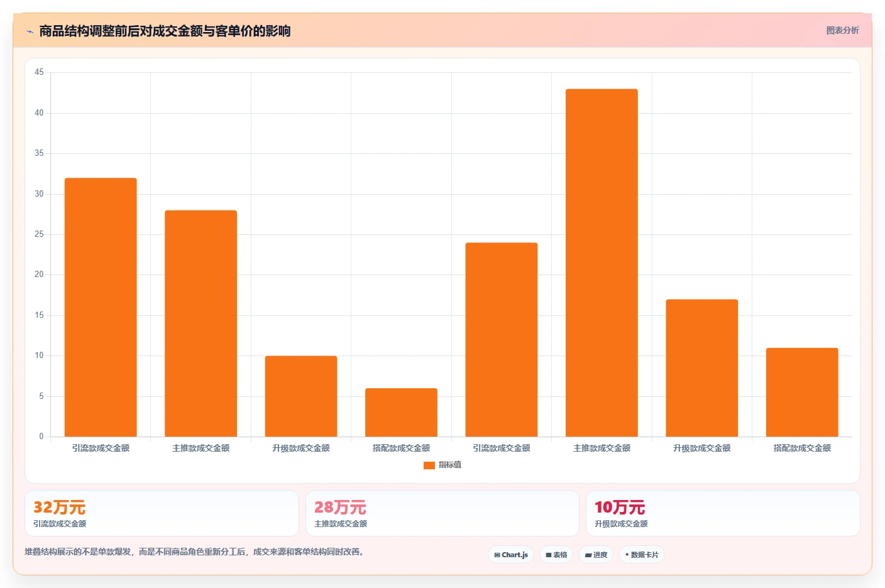Toggle the 指标值 legend item
The image size is (885, 588).
442,465
